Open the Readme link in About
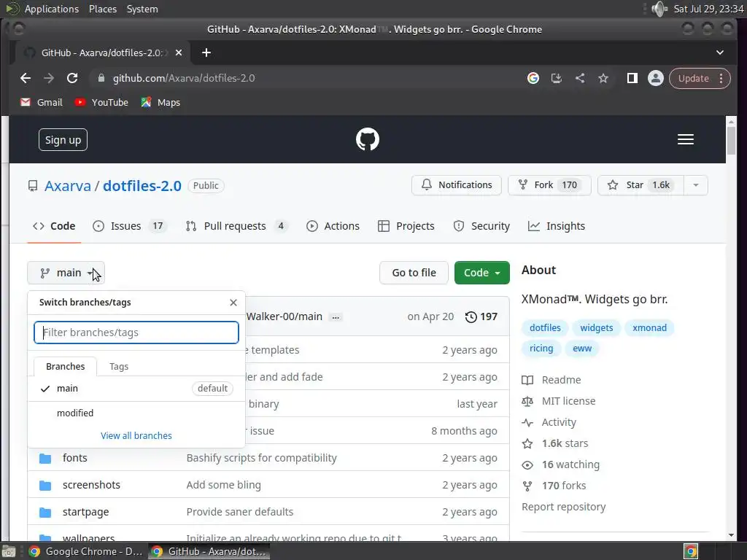 (x=551, y=380)
